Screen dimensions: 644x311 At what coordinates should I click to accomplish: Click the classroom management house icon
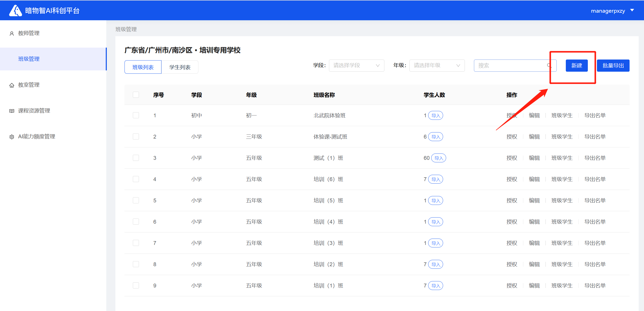[12, 85]
